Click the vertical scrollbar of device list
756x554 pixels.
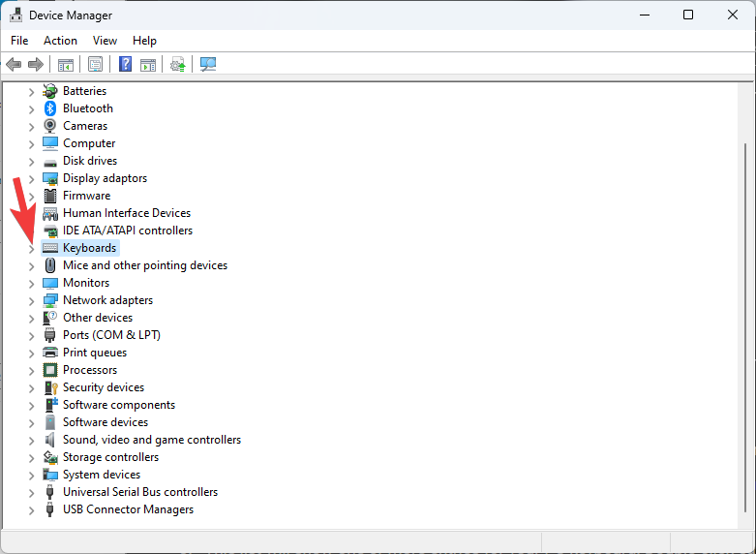pos(745,328)
